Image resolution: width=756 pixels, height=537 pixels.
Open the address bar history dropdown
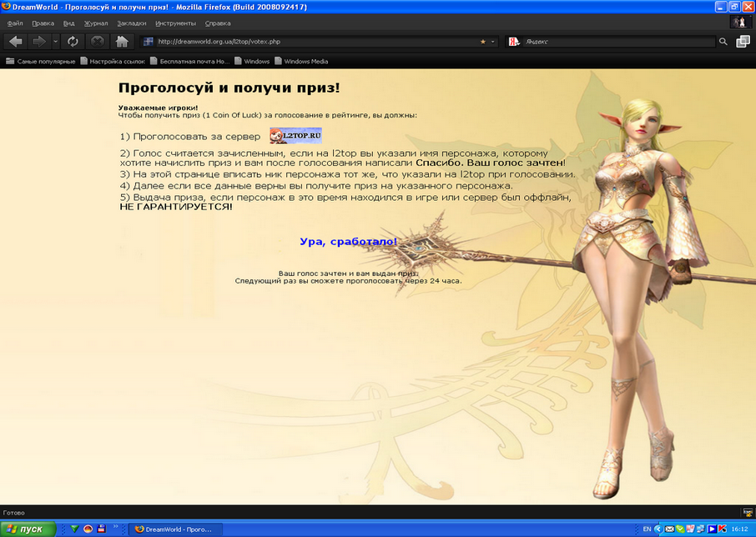click(x=493, y=42)
